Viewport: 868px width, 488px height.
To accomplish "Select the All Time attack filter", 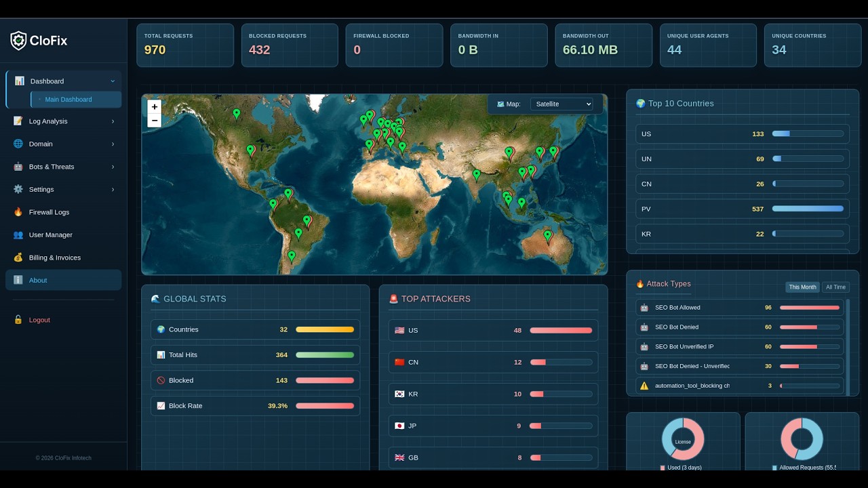I will 835,287.
